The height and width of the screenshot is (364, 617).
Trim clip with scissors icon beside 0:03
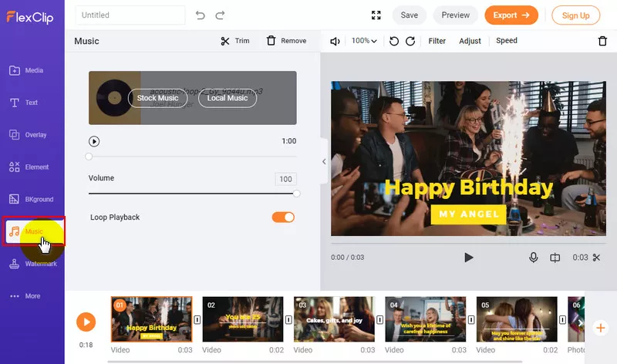pos(596,258)
